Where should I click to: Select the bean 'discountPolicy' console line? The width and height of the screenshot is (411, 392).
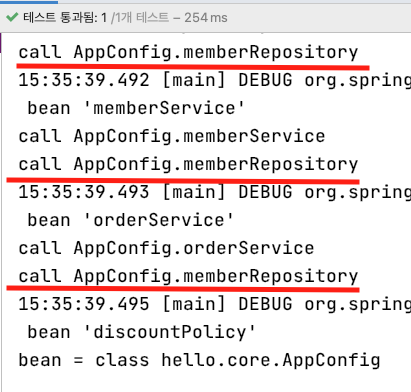point(141,332)
